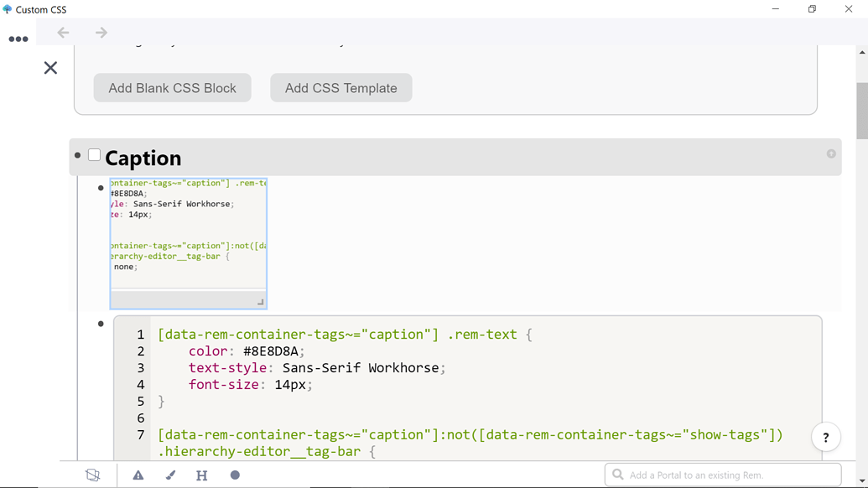Select the brush highlight icon in bottom toolbar
Viewport: 868px width, 488px height.
[170, 475]
